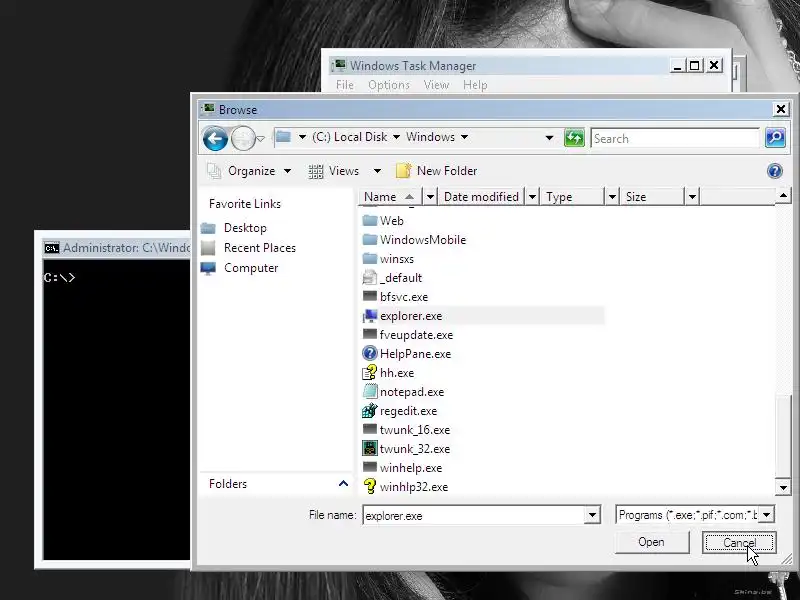Screen dimensions: 800x600
Task: Select the hh.exe icon
Action: 370,372
